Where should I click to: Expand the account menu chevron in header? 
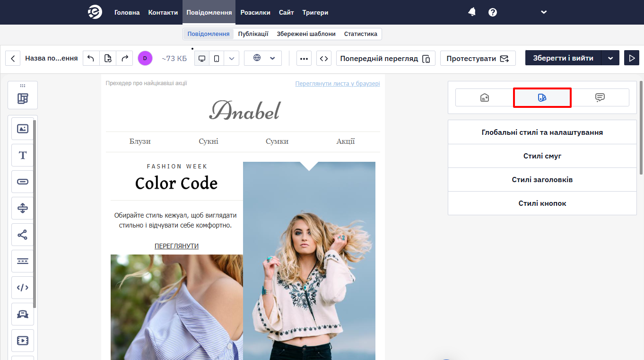click(544, 12)
